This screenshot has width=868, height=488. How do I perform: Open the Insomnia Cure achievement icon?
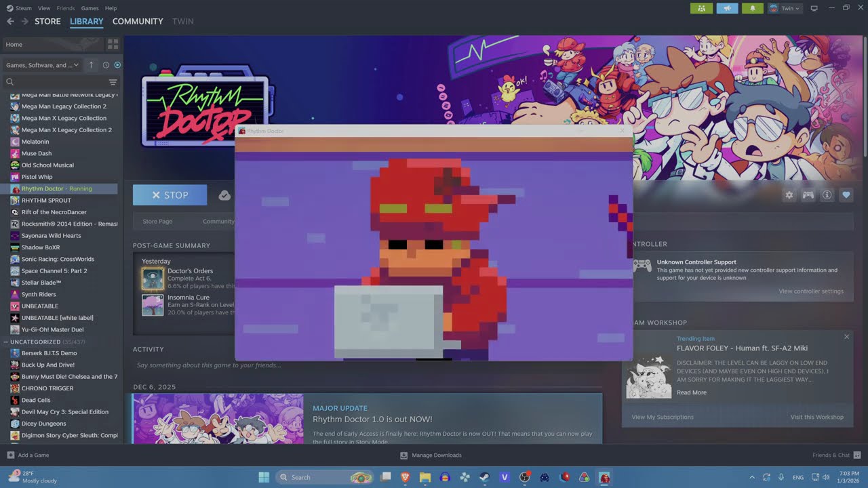153,305
